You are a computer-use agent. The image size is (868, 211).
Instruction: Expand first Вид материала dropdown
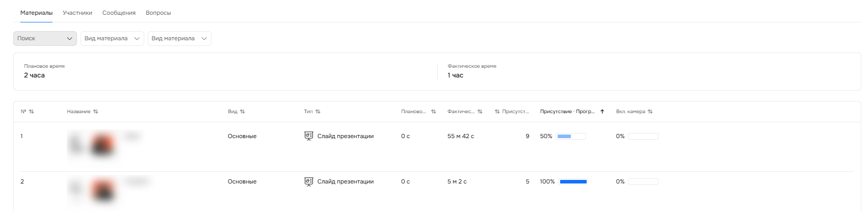112,38
